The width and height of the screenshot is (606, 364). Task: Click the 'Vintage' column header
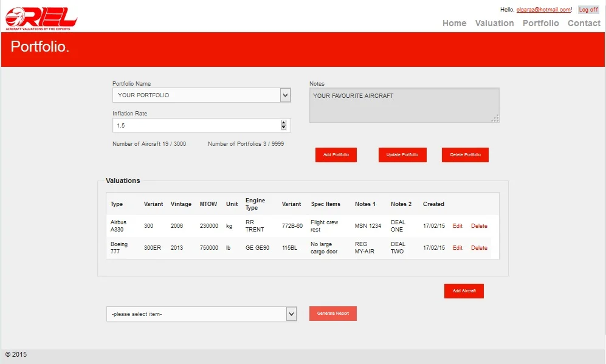point(181,204)
